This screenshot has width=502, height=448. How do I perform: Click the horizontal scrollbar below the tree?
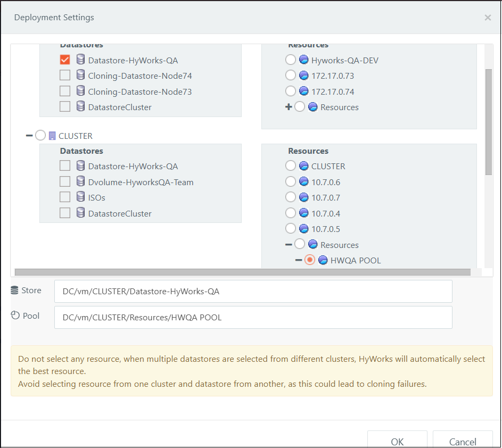[x=243, y=272]
